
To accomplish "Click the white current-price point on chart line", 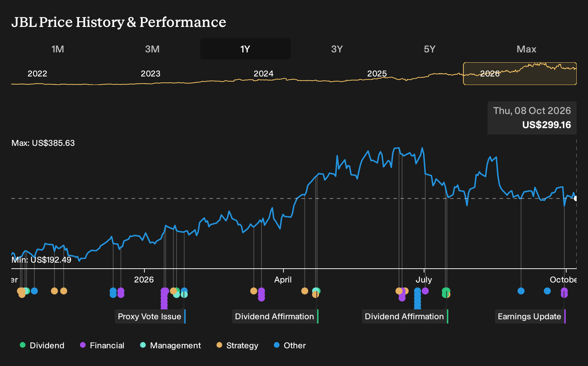I will click(x=576, y=198).
